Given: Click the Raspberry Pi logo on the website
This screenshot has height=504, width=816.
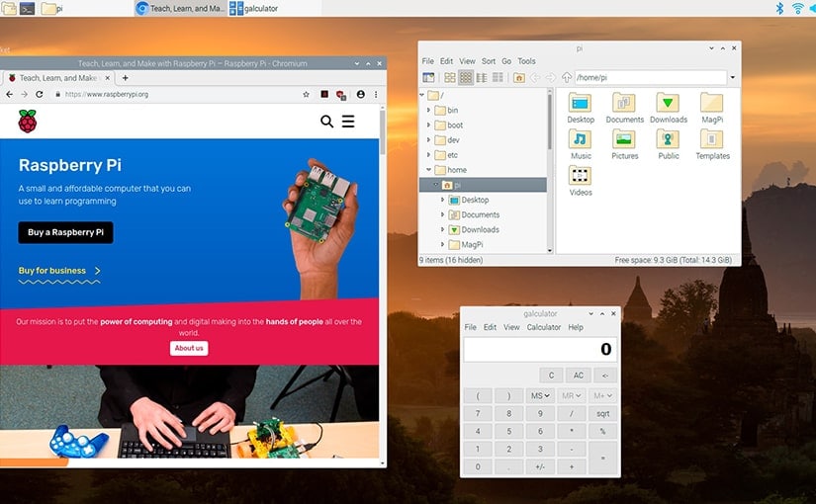Looking at the screenshot, I should click(28, 122).
